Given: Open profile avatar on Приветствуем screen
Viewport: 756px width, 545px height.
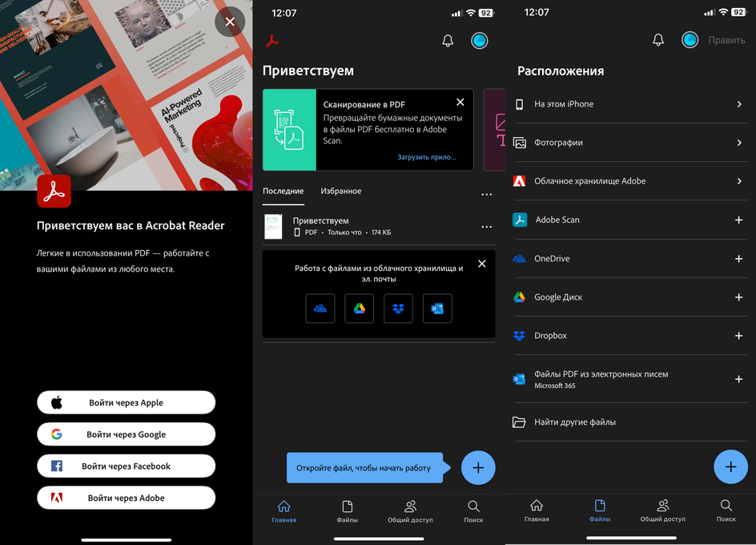Looking at the screenshot, I should (479, 41).
